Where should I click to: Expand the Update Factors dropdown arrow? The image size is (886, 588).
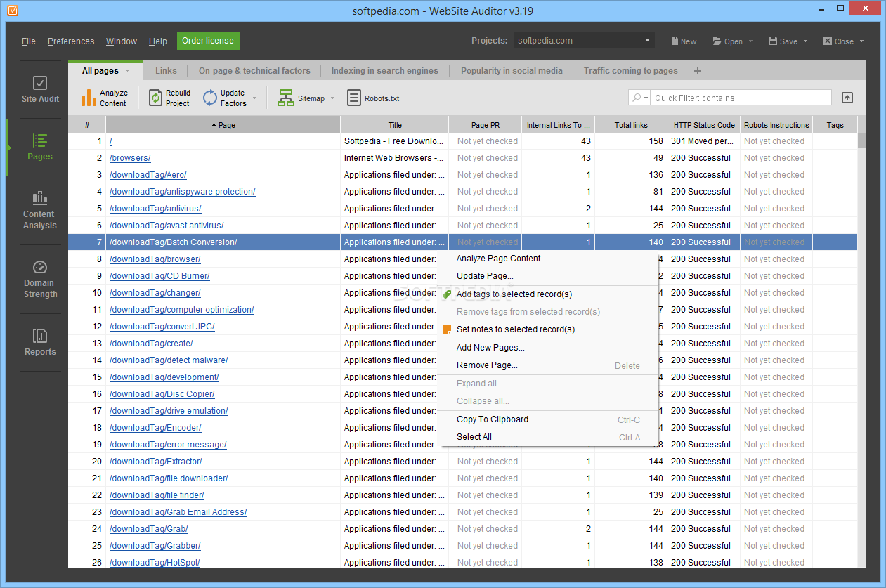click(x=254, y=98)
